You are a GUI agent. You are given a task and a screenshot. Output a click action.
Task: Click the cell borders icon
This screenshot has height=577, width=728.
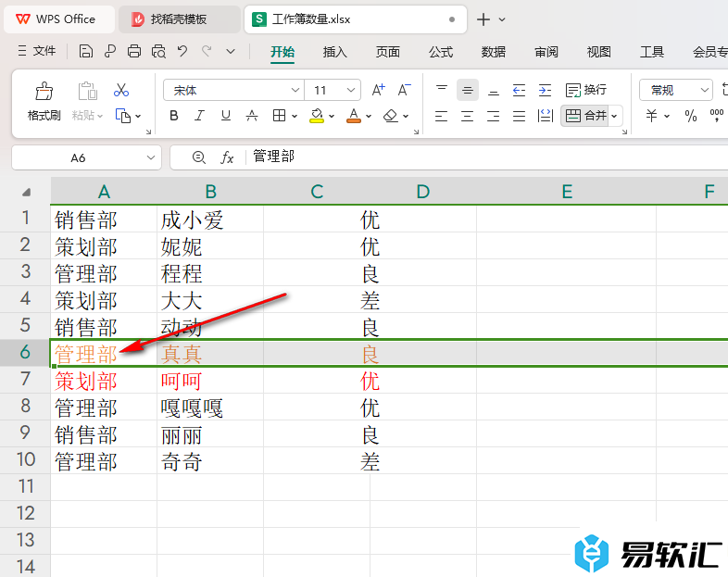(x=279, y=116)
